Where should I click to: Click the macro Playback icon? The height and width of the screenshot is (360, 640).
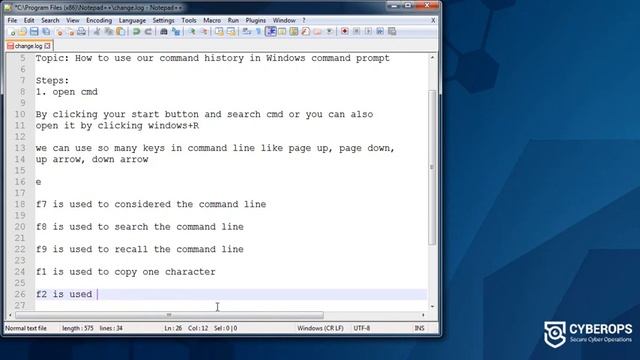[368, 31]
